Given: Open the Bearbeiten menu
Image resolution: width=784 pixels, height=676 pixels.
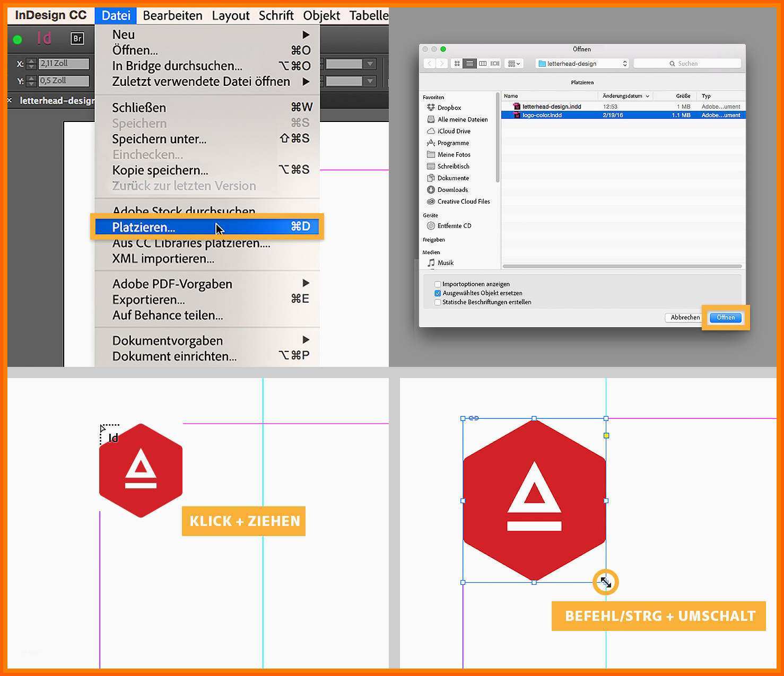Looking at the screenshot, I should (x=172, y=15).
